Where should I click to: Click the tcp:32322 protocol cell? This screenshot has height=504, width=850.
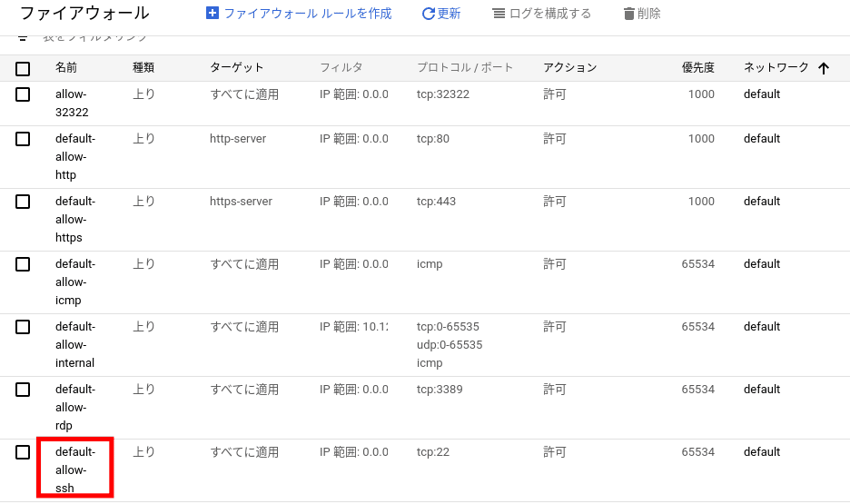[x=443, y=94]
